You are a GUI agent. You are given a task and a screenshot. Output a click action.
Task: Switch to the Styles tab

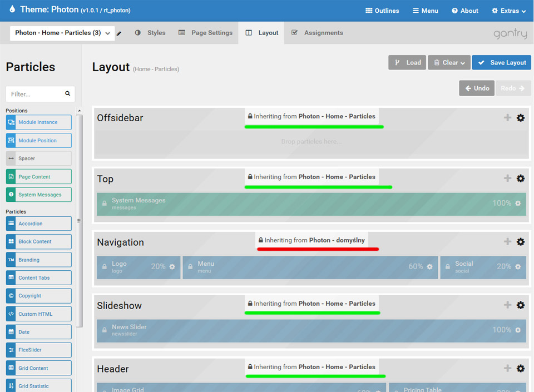coord(150,33)
